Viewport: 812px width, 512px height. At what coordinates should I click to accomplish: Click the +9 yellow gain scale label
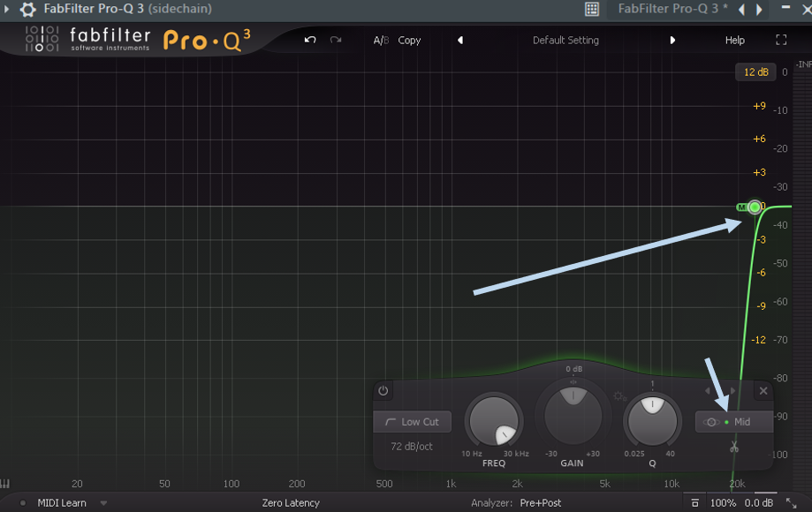pos(759,106)
